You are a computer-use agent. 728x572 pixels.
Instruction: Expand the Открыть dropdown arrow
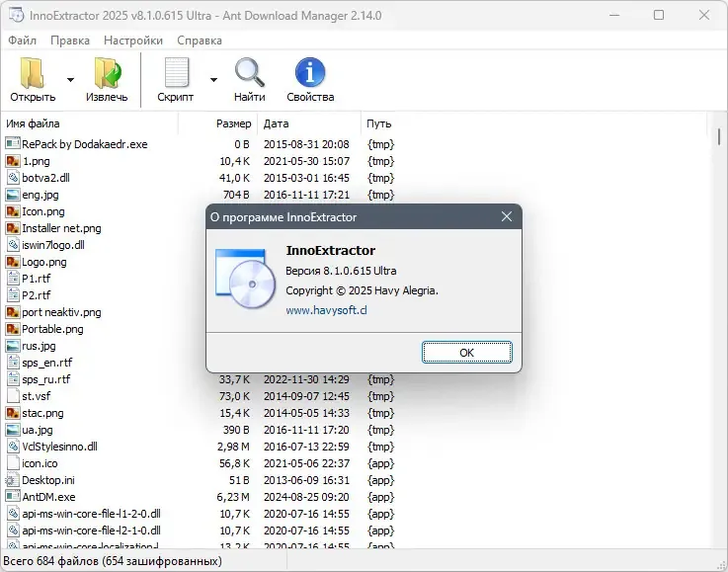click(70, 80)
